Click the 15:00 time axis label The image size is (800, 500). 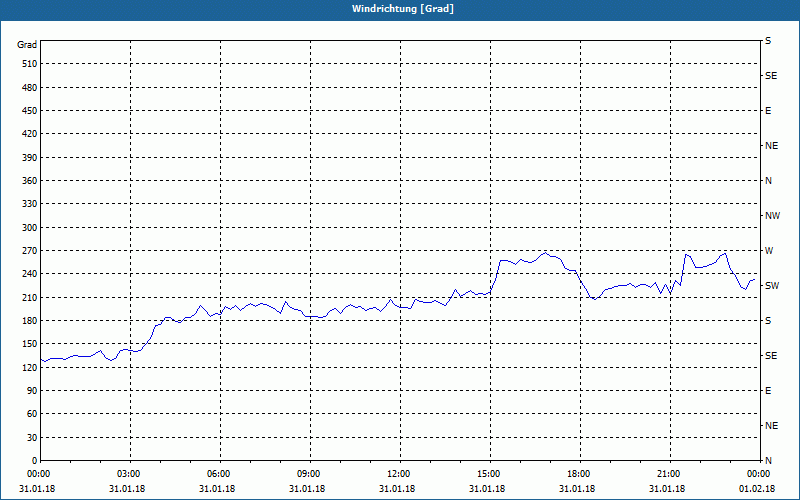click(x=488, y=474)
